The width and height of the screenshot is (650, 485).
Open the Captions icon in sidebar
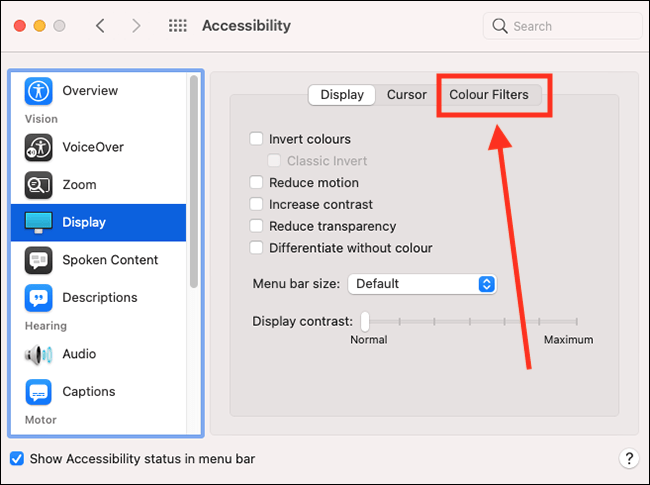[39, 392]
